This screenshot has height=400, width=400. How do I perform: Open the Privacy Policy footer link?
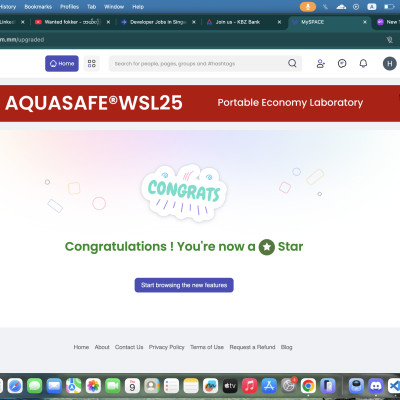click(x=167, y=347)
